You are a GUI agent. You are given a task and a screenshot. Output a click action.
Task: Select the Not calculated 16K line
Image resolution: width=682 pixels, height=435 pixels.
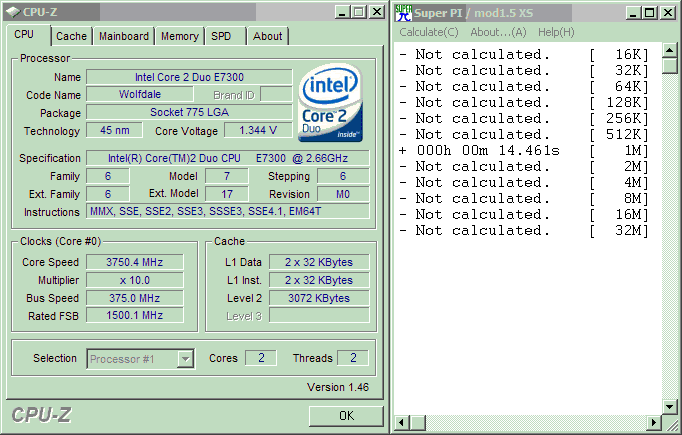[x=524, y=54]
